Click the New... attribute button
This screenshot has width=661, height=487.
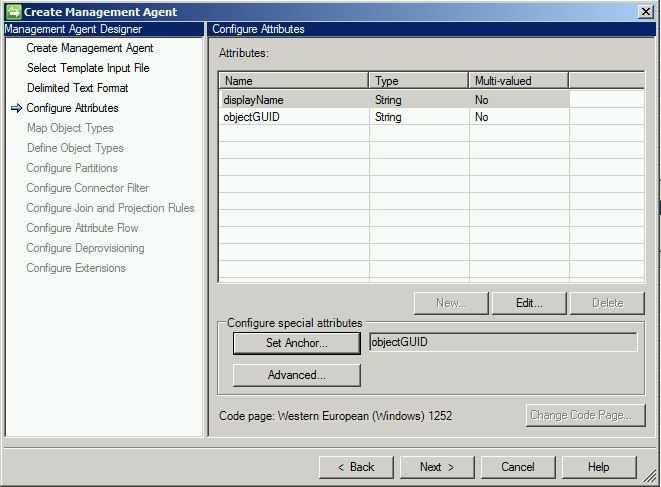(x=451, y=303)
